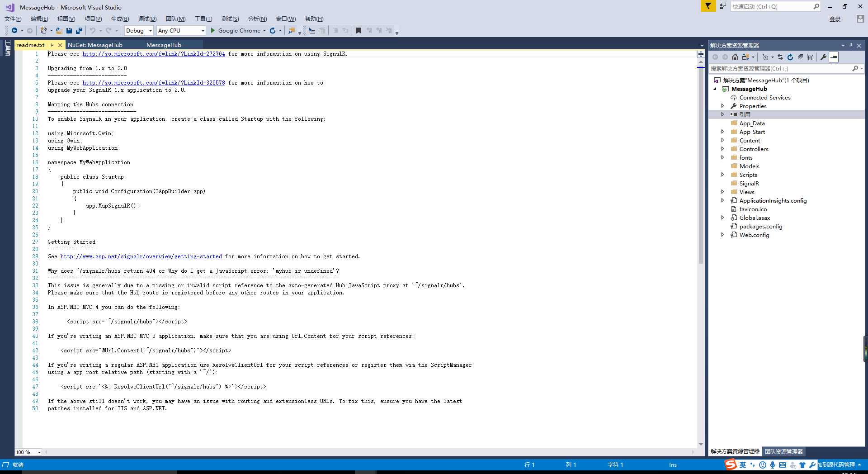
Task: Close the readme.txt tab
Action: (x=60, y=45)
